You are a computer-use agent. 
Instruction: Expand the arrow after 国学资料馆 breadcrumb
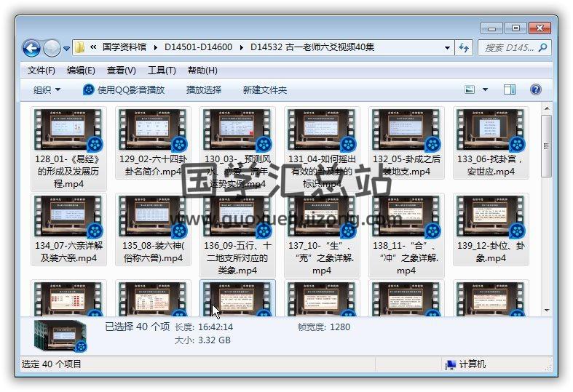click(x=156, y=47)
